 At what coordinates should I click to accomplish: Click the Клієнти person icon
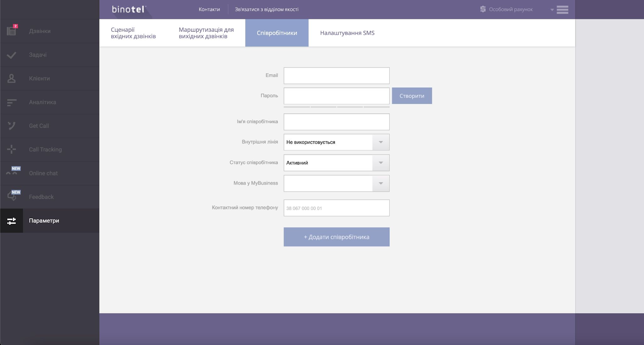[x=12, y=78]
